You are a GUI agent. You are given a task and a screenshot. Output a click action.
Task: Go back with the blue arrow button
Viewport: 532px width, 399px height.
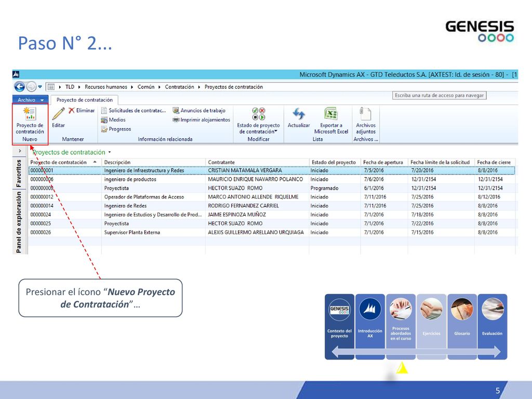click(20, 87)
